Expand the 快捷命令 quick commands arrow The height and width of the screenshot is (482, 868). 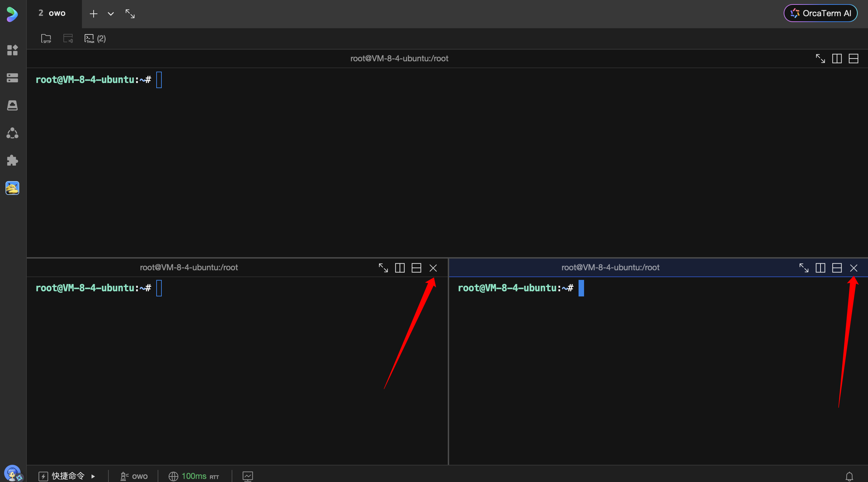(x=93, y=476)
